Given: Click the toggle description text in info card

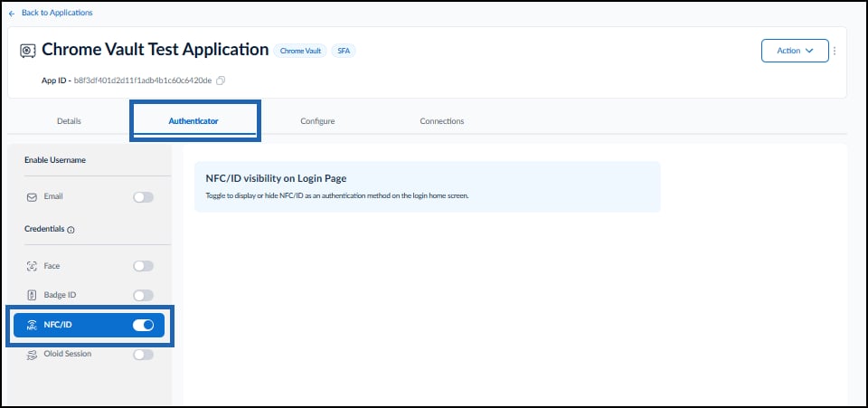Looking at the screenshot, I should (337, 196).
